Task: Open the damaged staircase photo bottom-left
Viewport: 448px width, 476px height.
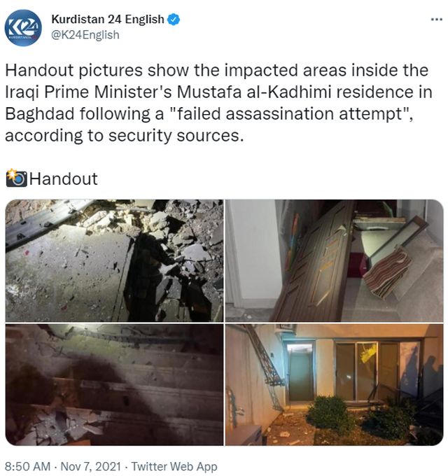Action: 114,384
